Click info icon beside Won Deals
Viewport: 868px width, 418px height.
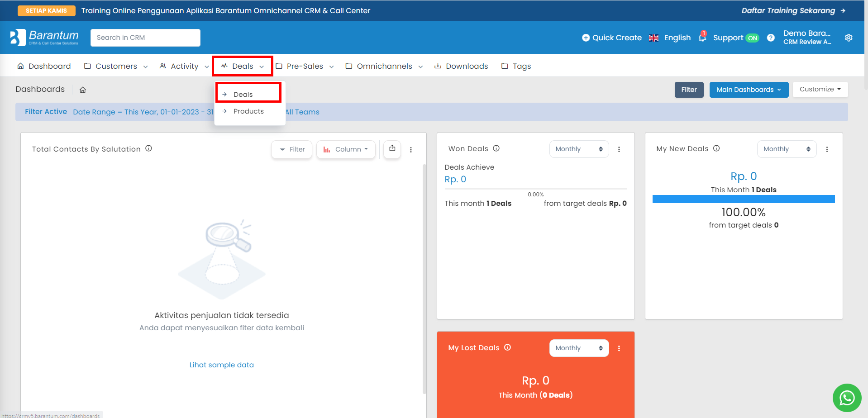click(496, 148)
